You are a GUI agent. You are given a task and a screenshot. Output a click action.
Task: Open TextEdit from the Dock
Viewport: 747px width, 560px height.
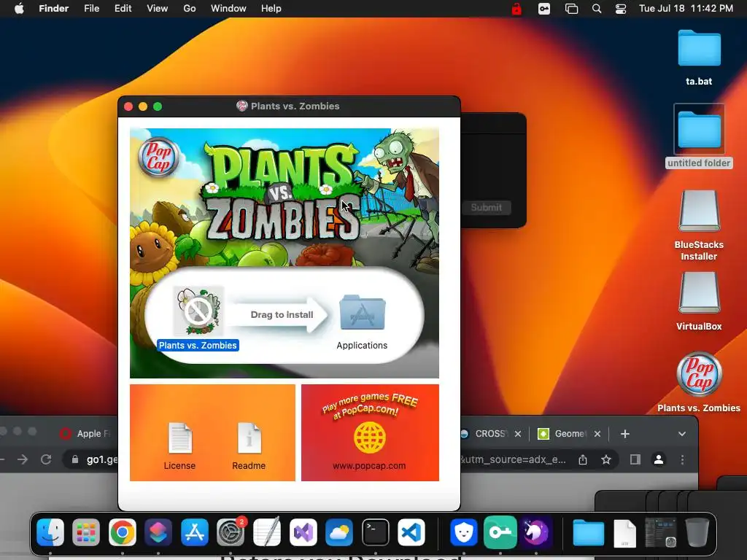[x=267, y=532]
